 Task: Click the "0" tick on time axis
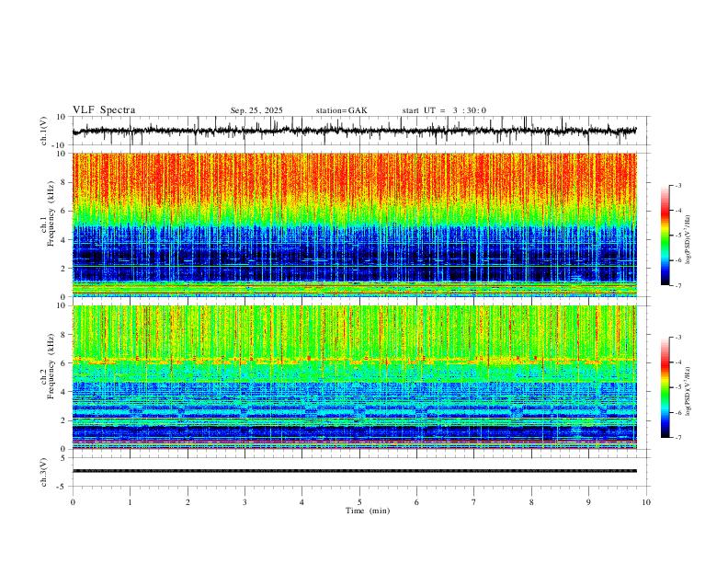[x=73, y=502]
